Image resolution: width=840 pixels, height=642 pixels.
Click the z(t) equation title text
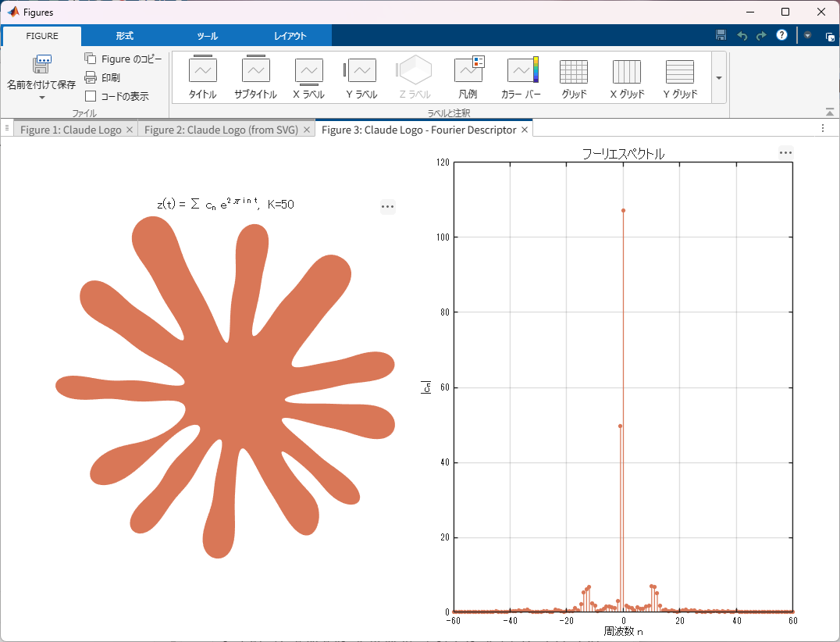pyautogui.click(x=226, y=204)
